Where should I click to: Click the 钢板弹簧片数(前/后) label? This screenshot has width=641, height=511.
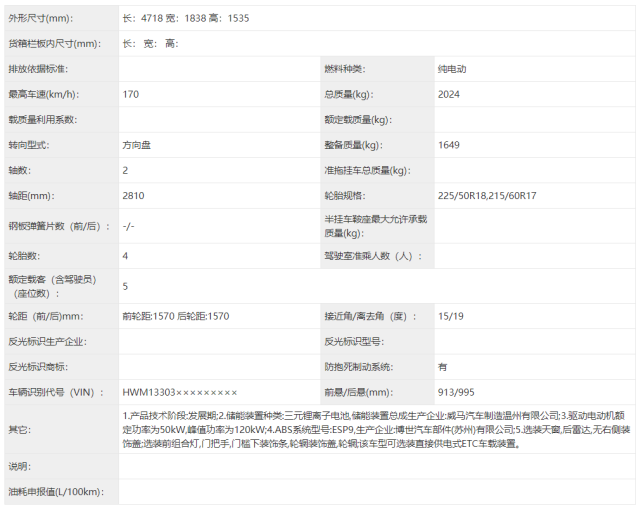coord(59,226)
